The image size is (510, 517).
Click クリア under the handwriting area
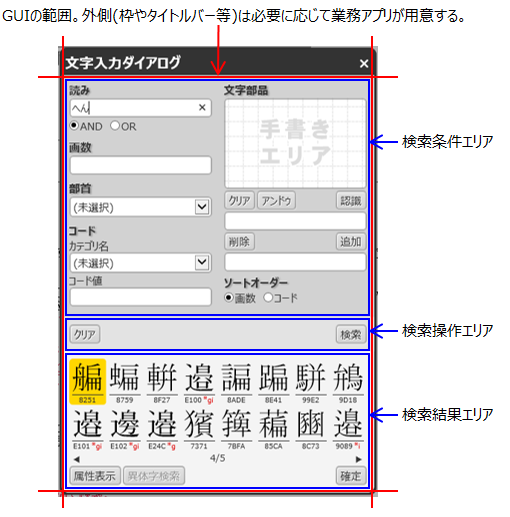coord(239,201)
